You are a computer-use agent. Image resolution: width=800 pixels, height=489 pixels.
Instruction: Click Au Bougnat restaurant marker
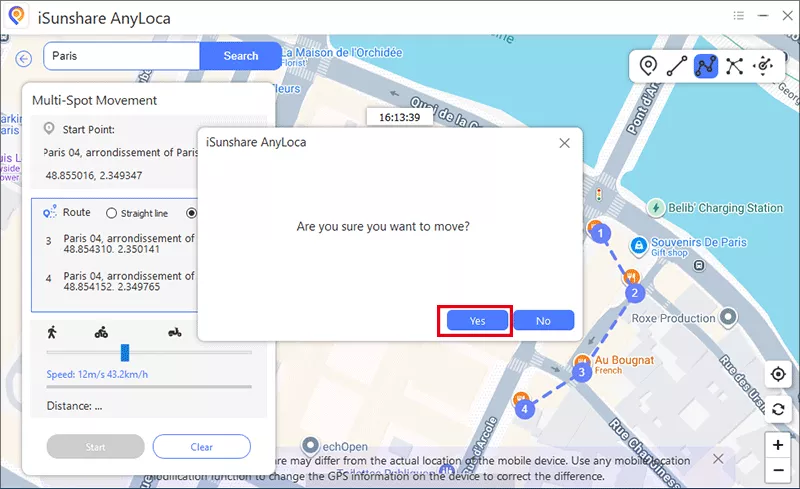(582, 360)
